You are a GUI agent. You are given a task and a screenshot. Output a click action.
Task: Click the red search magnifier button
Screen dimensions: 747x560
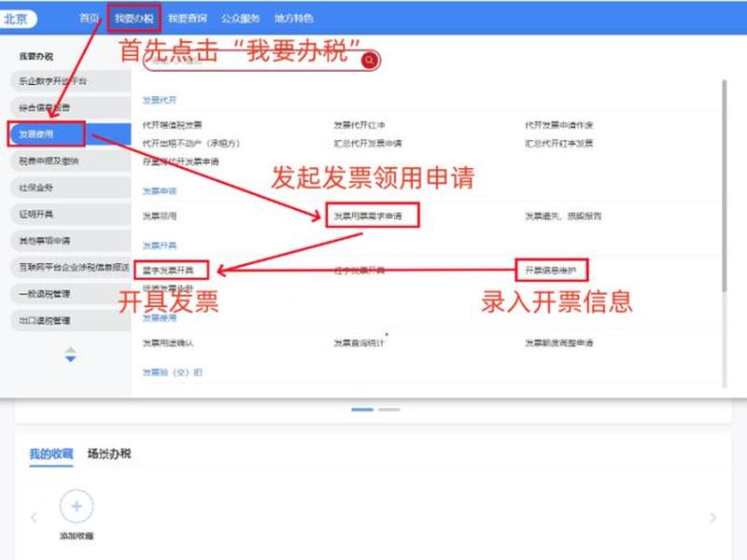[x=370, y=61]
